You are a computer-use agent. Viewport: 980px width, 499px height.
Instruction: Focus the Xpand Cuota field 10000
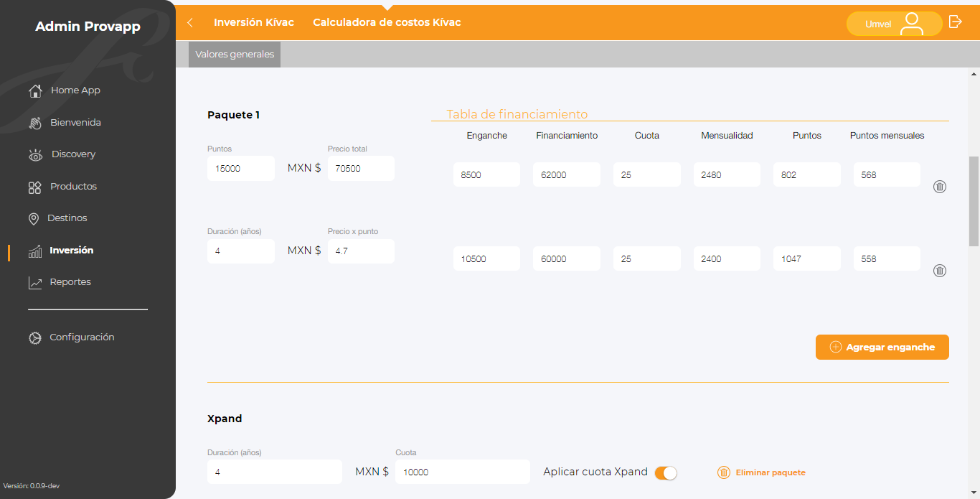coord(463,472)
